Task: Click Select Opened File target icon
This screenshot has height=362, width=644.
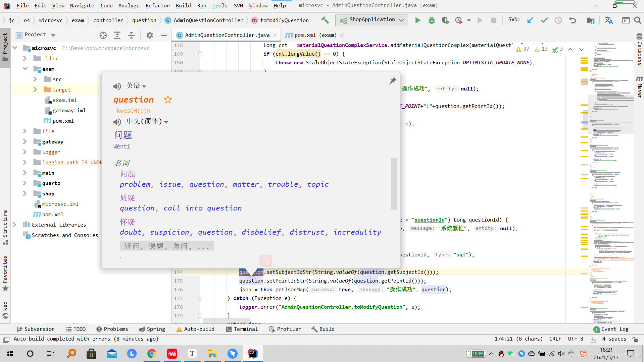Action: (103, 35)
